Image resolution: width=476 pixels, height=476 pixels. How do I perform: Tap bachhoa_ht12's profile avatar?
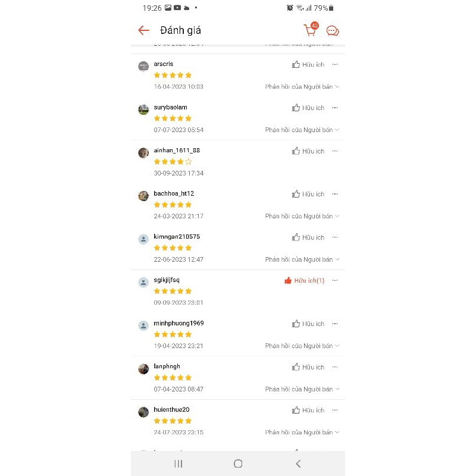tap(143, 196)
